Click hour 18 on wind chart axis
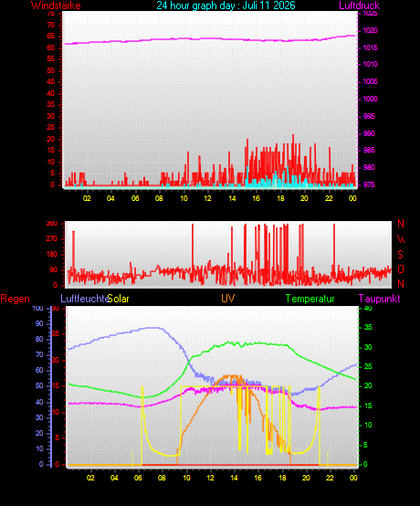This screenshot has width=420, height=506. (280, 198)
